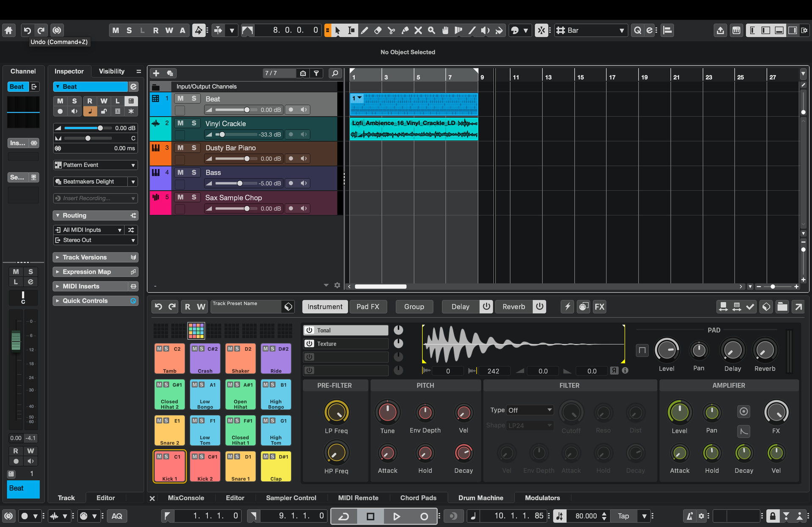Expand the Track Versions section
The height and width of the screenshot is (527, 812).
pos(96,257)
